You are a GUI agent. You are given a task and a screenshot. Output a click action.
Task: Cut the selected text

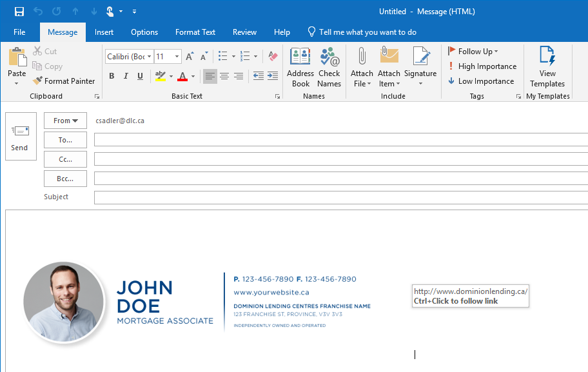45,52
